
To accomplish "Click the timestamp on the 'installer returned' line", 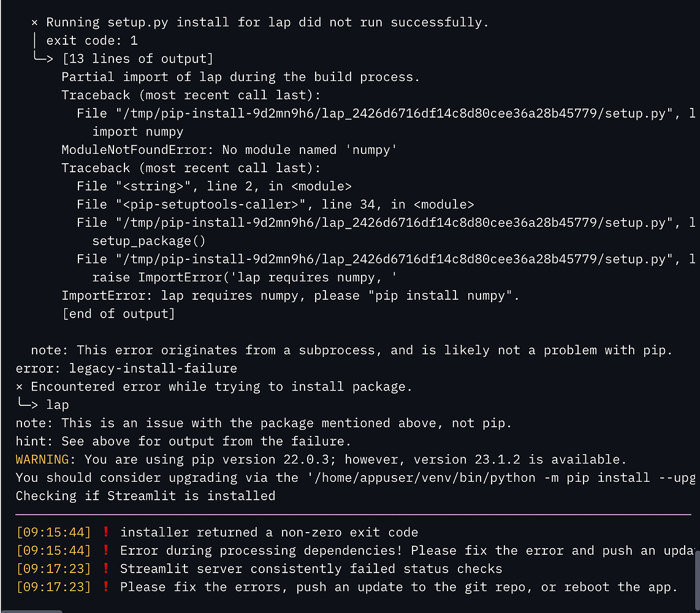I will [x=53, y=533].
